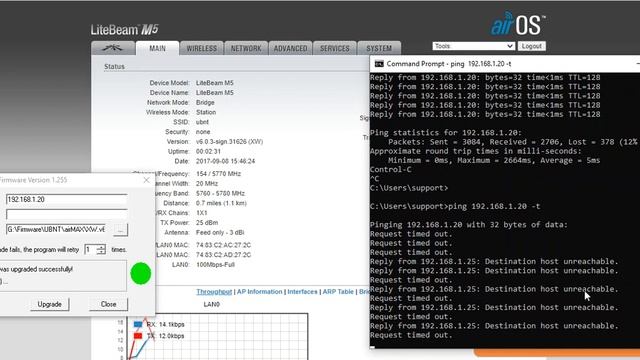Open the Interfaces link
This screenshot has height=360, width=640.
[x=302, y=292]
